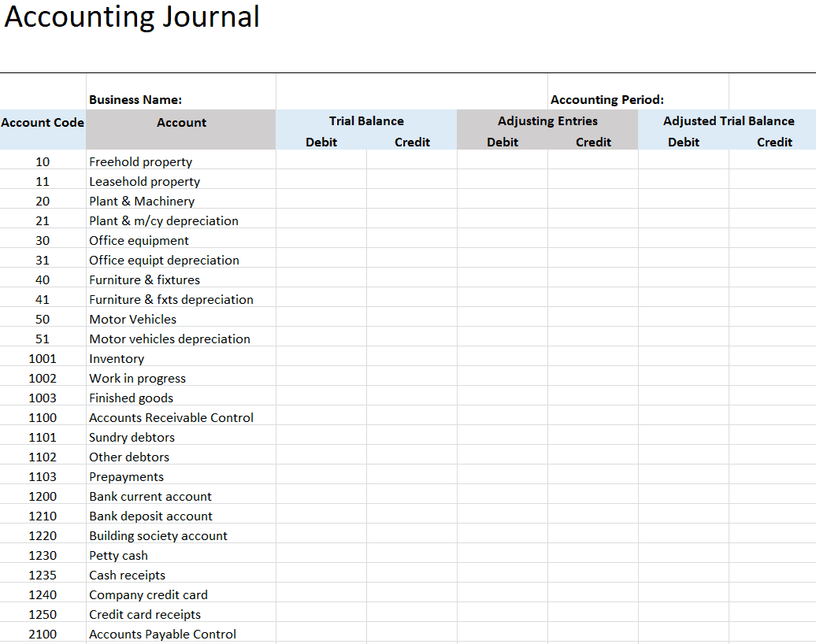The height and width of the screenshot is (644, 816).
Task: Select the Trial Balance Debit cell for Inventory
Action: tap(321, 358)
